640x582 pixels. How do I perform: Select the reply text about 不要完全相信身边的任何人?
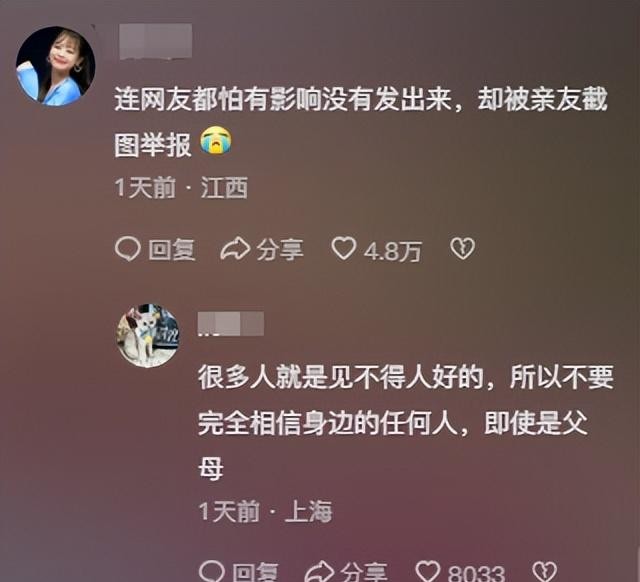tap(406, 422)
